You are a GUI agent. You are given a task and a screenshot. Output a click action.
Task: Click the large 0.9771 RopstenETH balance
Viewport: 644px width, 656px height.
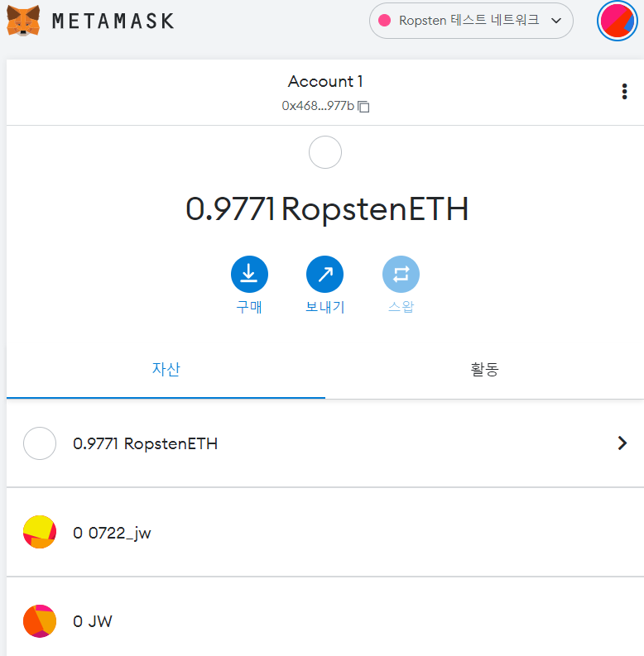(x=327, y=208)
